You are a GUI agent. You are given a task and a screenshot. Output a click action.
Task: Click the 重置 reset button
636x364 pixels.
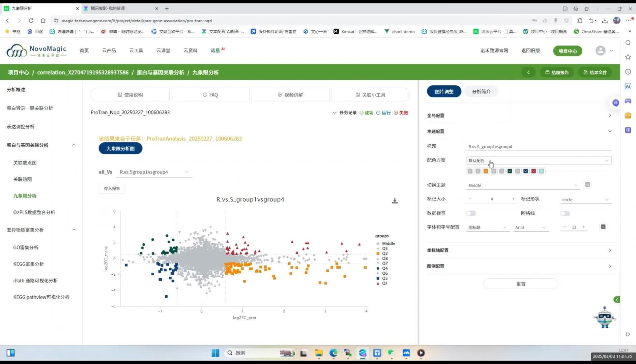click(520, 284)
